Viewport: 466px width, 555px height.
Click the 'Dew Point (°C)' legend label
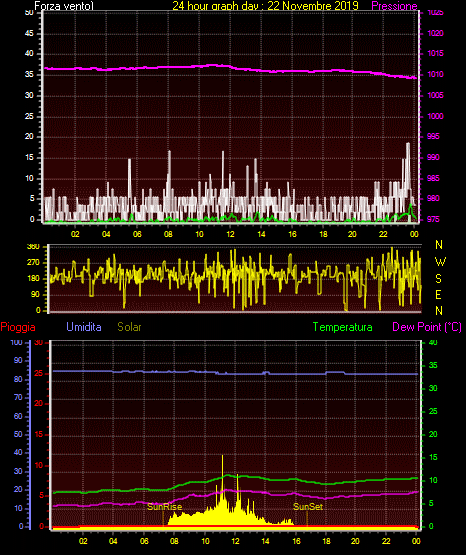pos(427,327)
